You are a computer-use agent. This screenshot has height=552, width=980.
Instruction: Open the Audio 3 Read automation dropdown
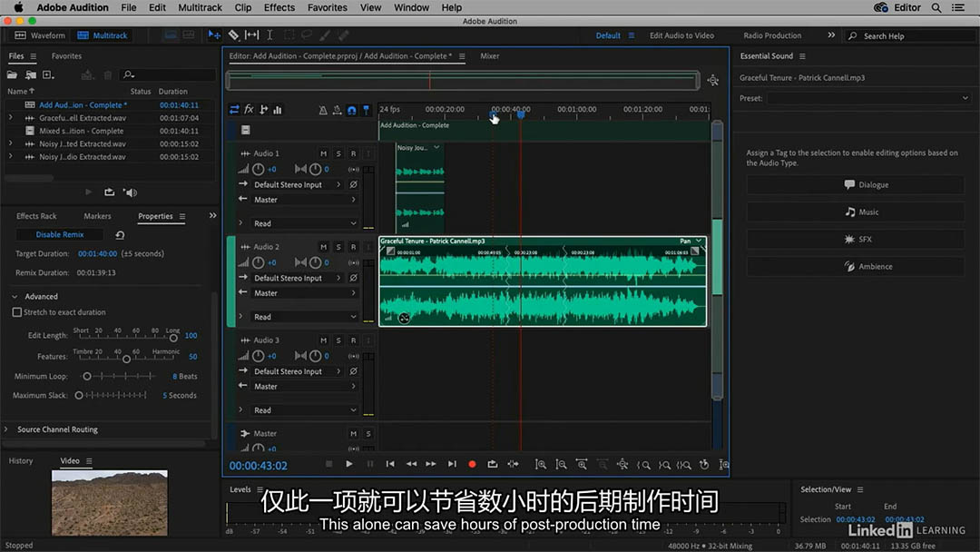coord(304,410)
